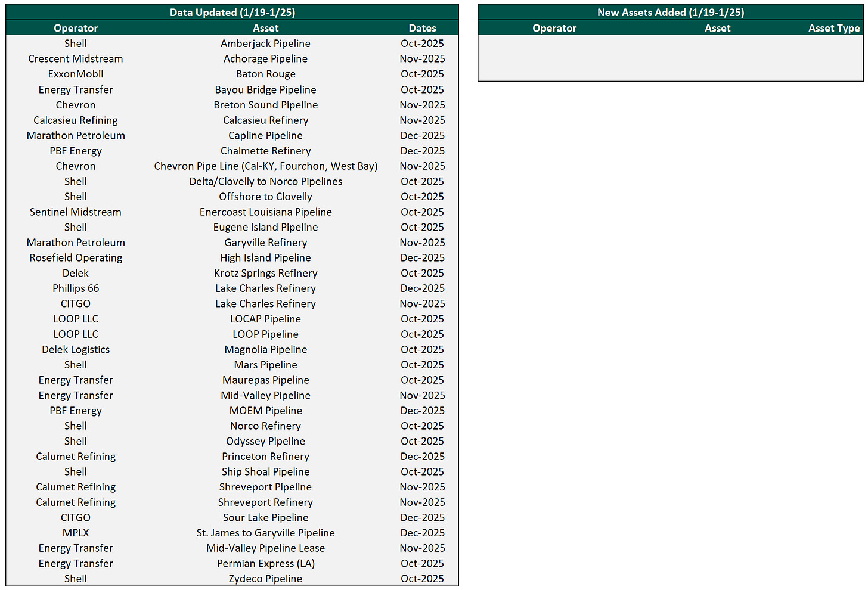Click the 'Dates' column header
This screenshot has width=868, height=590.
[422, 28]
